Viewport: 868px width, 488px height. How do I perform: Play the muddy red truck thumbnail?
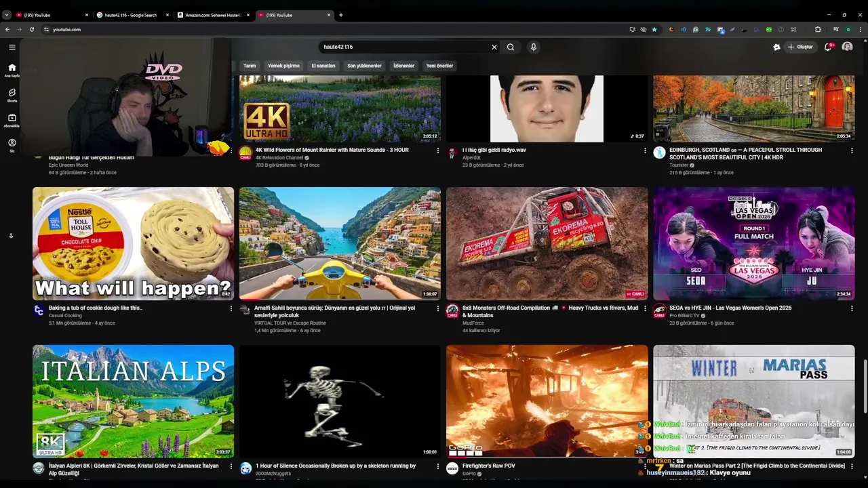[x=547, y=243]
